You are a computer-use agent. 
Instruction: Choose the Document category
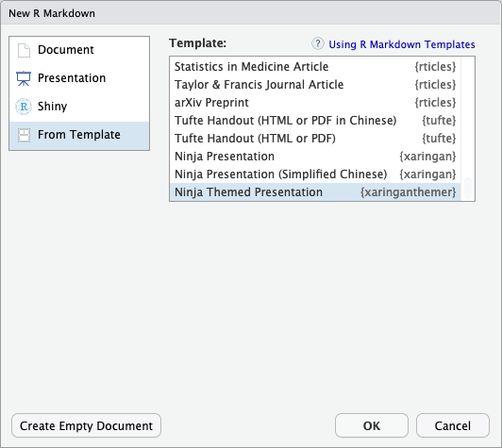click(x=79, y=50)
